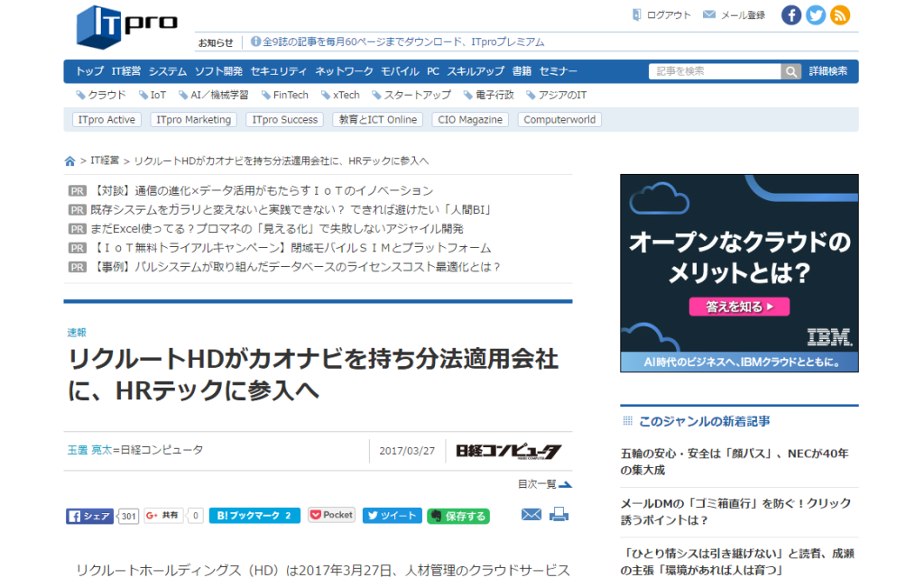Go to ITpro Active site

106,120
